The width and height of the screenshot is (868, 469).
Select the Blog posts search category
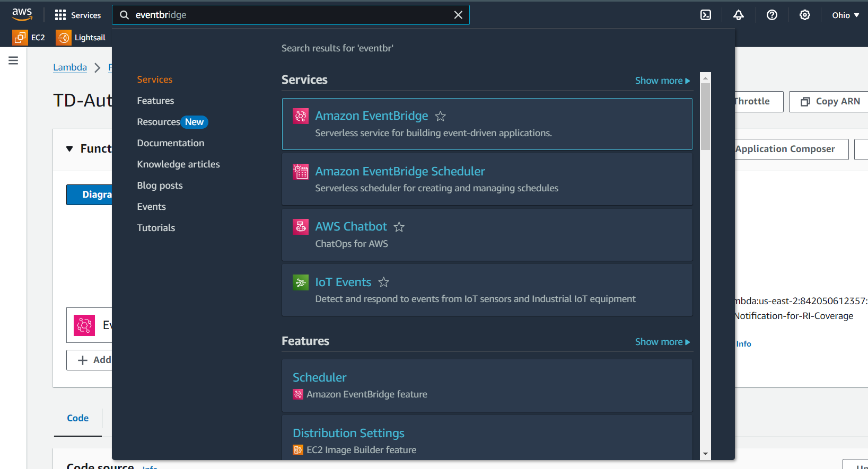coord(160,185)
